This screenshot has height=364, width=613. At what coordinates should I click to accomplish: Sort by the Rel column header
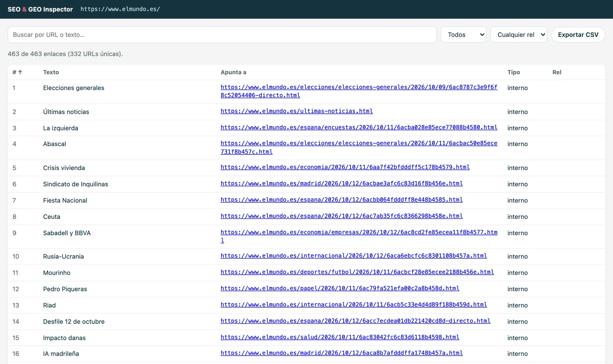click(557, 72)
